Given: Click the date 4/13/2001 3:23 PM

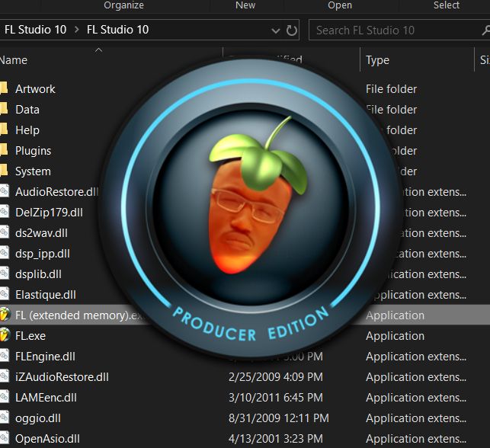Looking at the screenshot, I should [x=276, y=439].
